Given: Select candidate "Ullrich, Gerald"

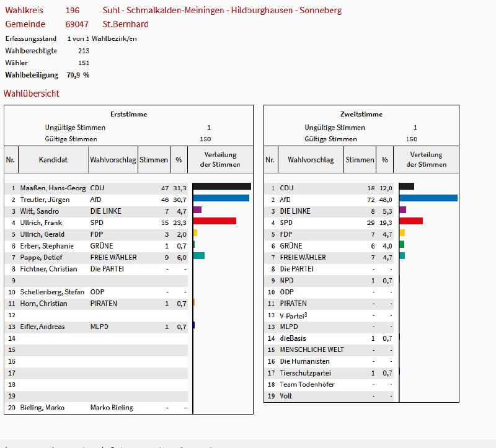Looking at the screenshot, I should [x=42, y=234].
